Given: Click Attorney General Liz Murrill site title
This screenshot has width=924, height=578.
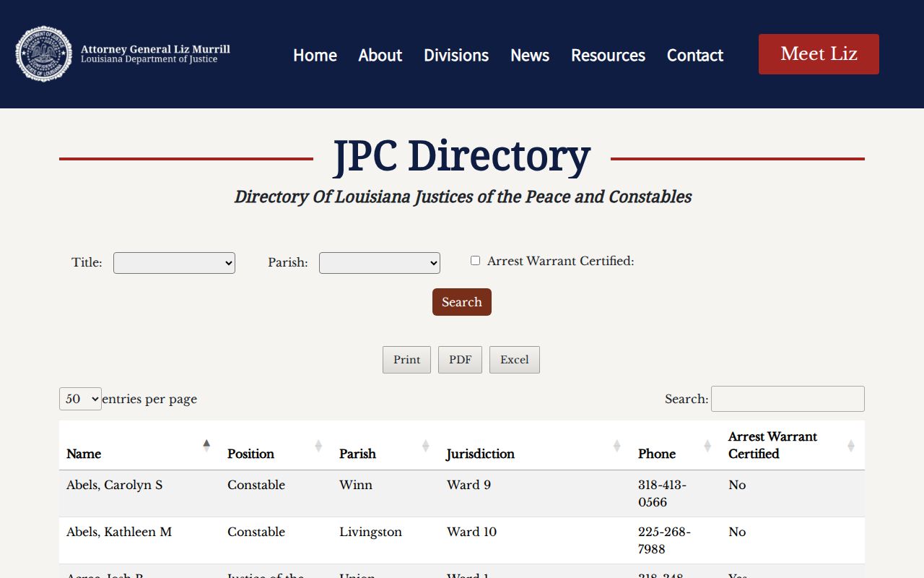Looking at the screenshot, I should pyautogui.click(x=155, y=49).
